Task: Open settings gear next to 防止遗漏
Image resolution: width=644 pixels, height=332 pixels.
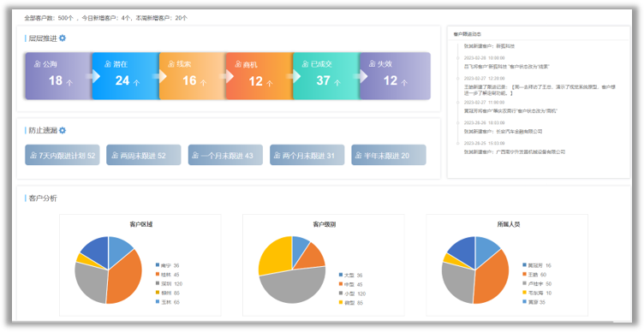Action: 62,130
